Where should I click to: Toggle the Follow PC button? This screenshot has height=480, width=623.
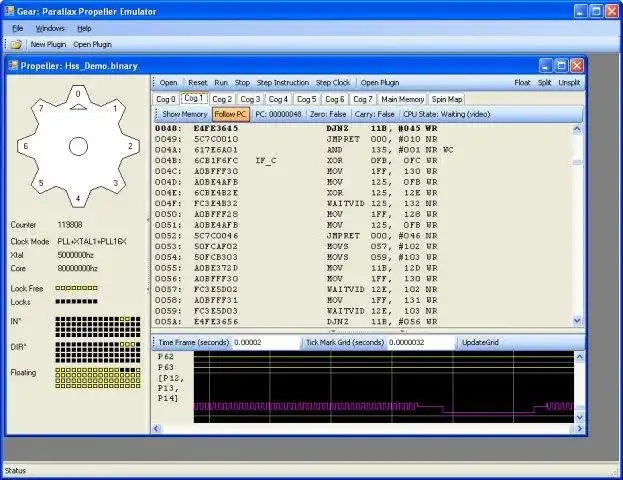(230, 114)
